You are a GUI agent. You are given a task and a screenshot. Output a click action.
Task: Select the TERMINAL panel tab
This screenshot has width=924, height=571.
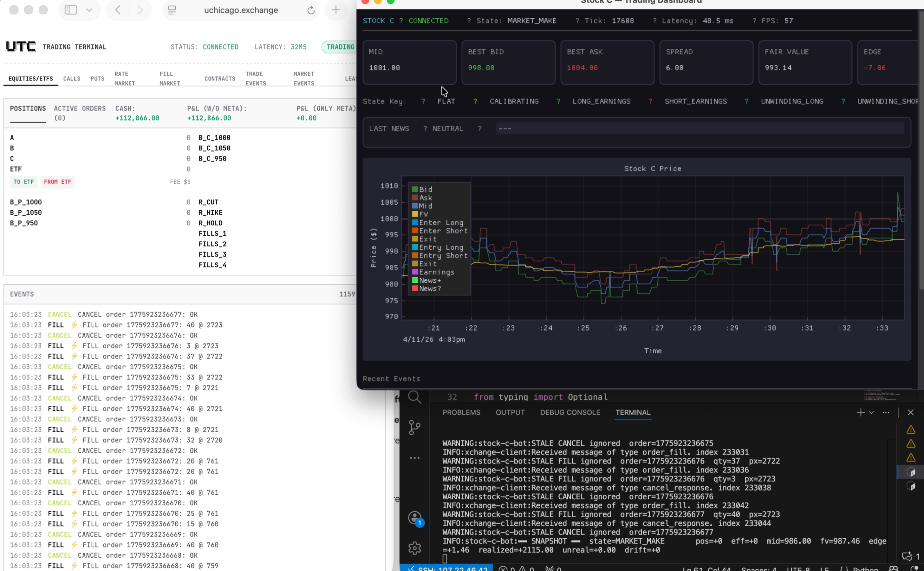[x=633, y=412]
